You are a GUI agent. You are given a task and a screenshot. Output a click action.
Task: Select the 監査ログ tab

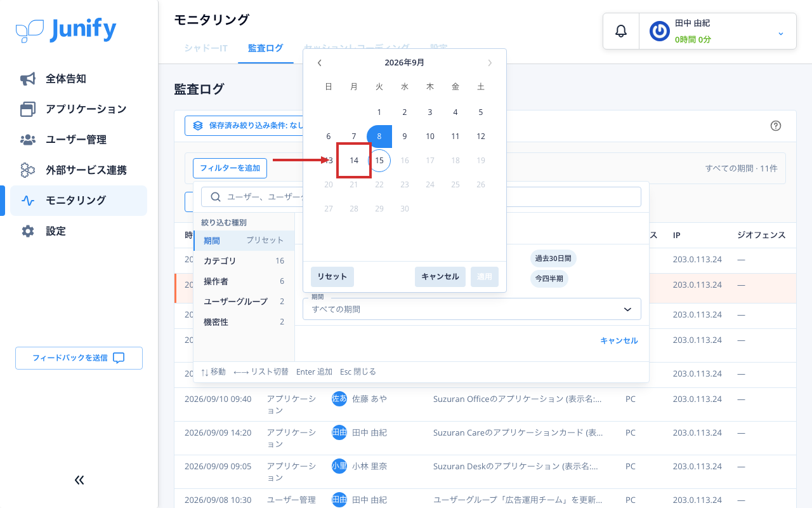[266, 48]
